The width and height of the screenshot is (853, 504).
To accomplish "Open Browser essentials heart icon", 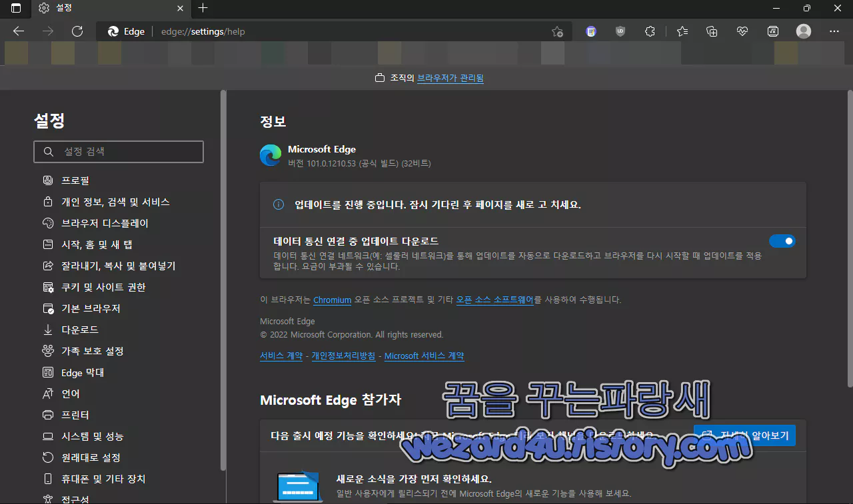I will coord(742,31).
